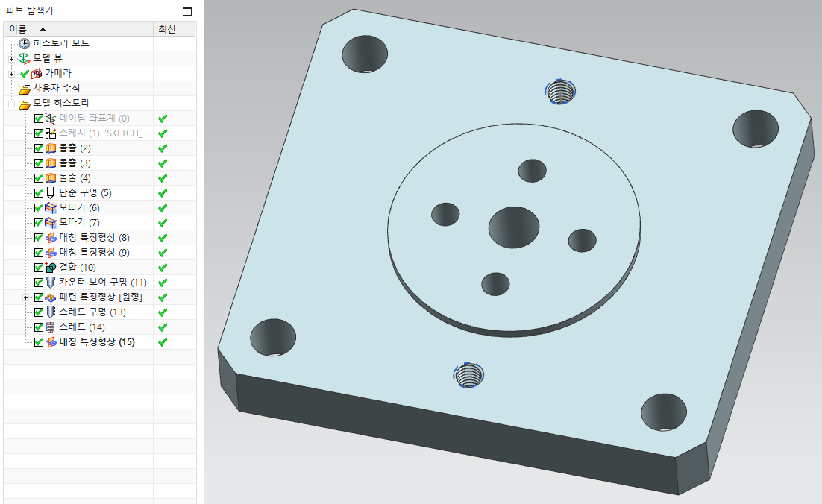
Task: Click the 카메라 camera icon
Action: coord(37,73)
